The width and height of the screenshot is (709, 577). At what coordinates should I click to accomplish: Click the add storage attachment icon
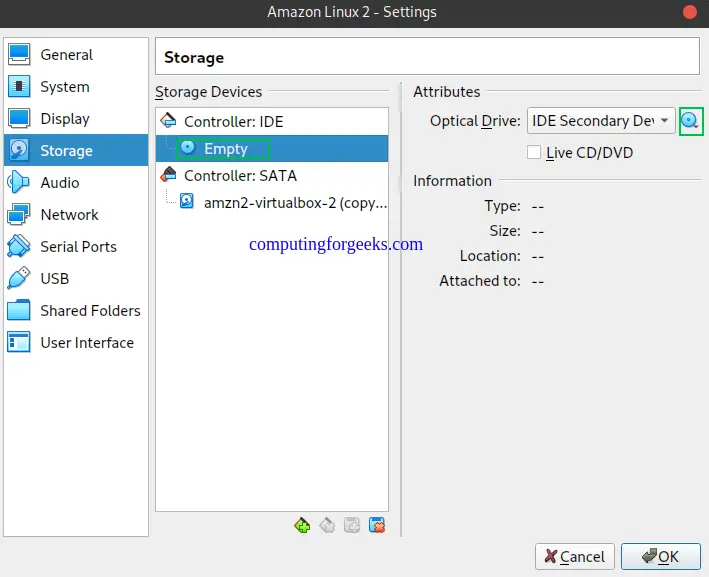(352, 525)
